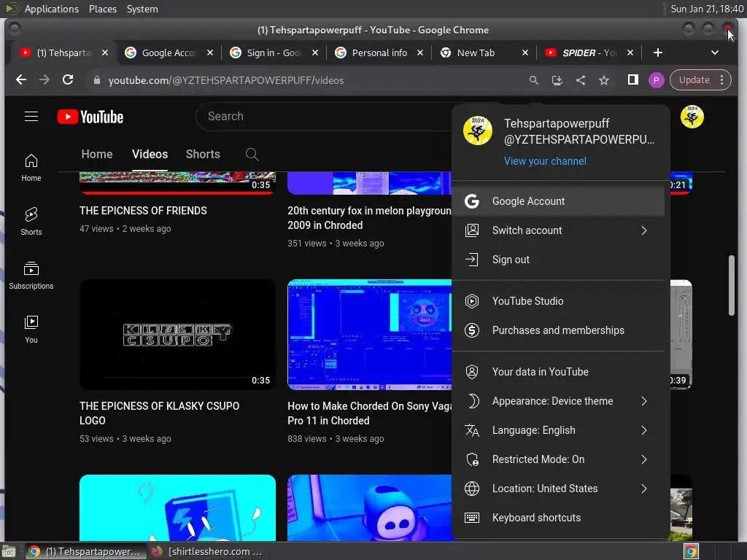Open the cyan cartoon video thumbnail
The height and width of the screenshot is (560, 747).
click(177, 507)
